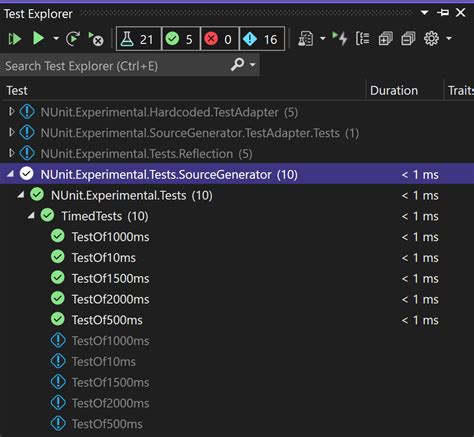474x437 pixels.
Task: Select the passed TestOf1000ms test
Action: (237, 237)
